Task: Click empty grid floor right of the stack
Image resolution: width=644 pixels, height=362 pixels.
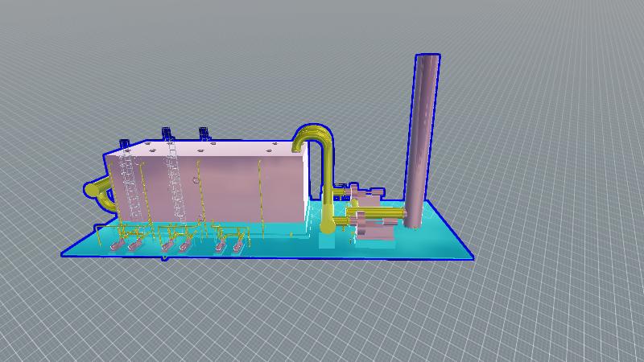Action: pos(547,161)
